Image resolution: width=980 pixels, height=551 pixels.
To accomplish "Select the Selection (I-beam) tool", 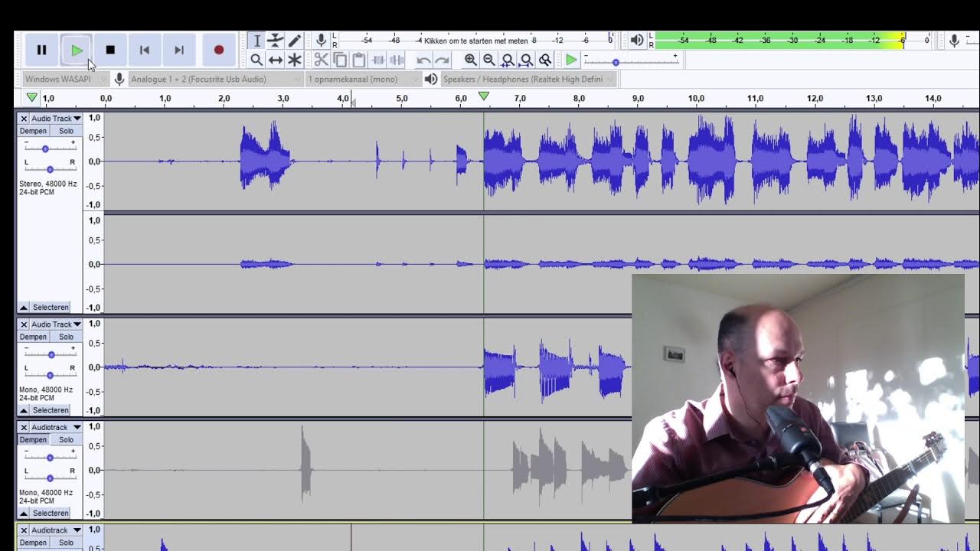I will (x=256, y=41).
